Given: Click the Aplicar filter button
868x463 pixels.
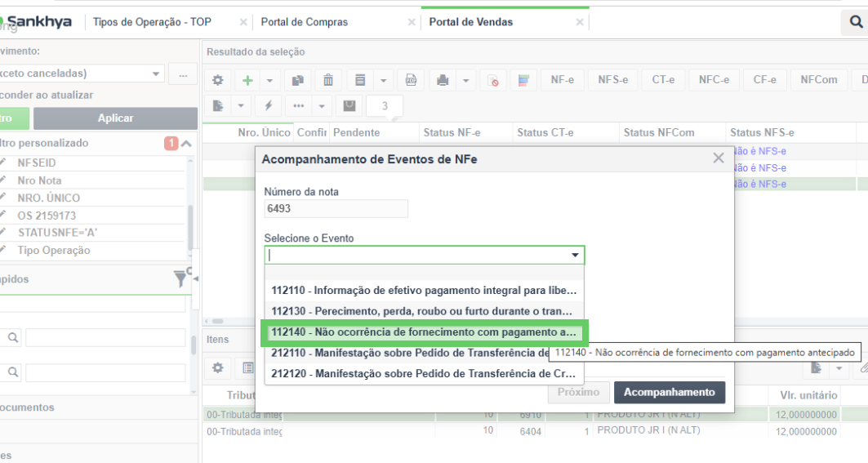Looking at the screenshot, I should (115, 118).
